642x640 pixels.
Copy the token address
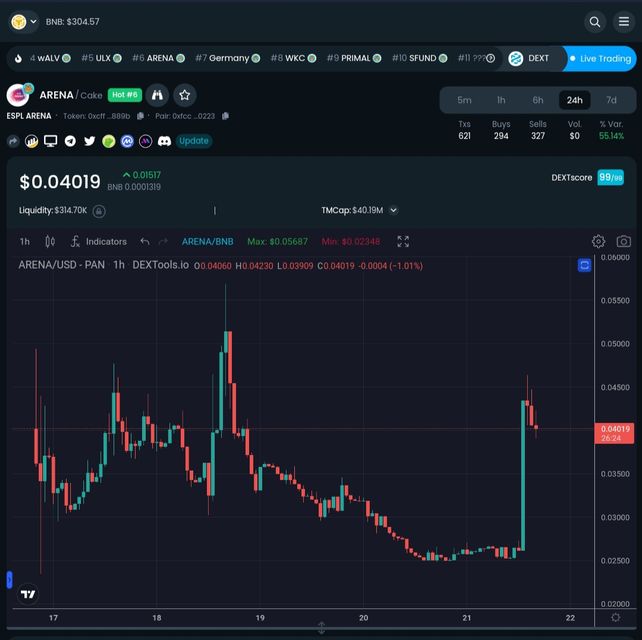coord(140,116)
